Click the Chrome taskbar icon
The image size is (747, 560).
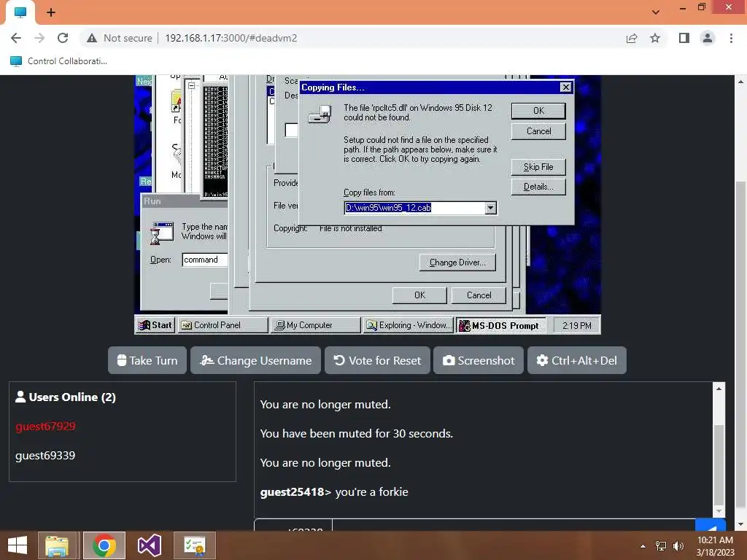[x=104, y=545]
